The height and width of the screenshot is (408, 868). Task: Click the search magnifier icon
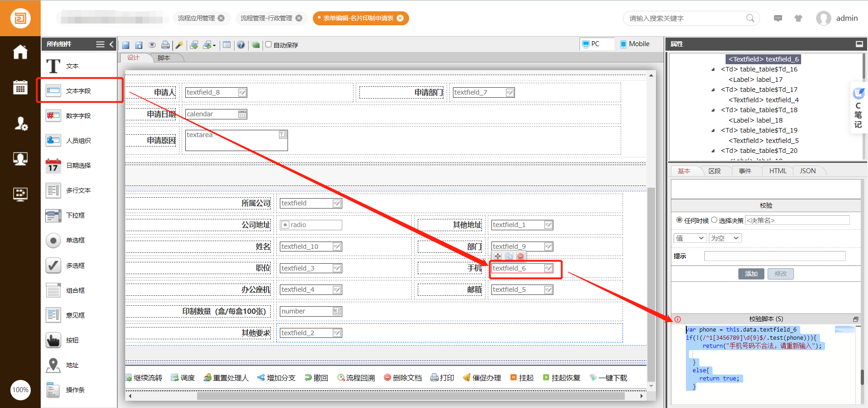tap(750, 18)
